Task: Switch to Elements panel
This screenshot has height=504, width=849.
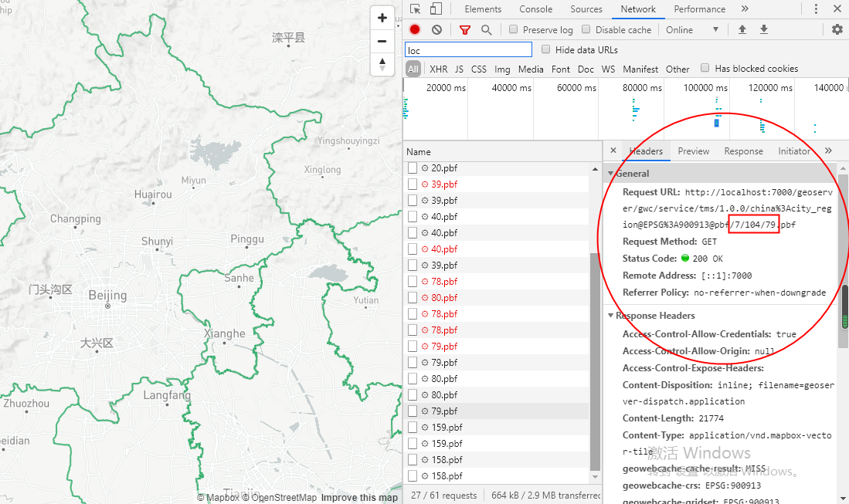Action: click(483, 9)
